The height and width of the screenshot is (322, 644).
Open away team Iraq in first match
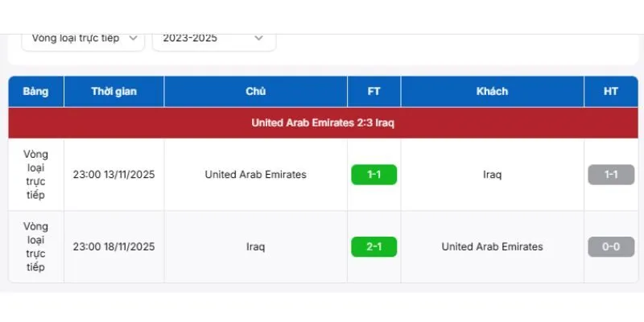(492, 175)
